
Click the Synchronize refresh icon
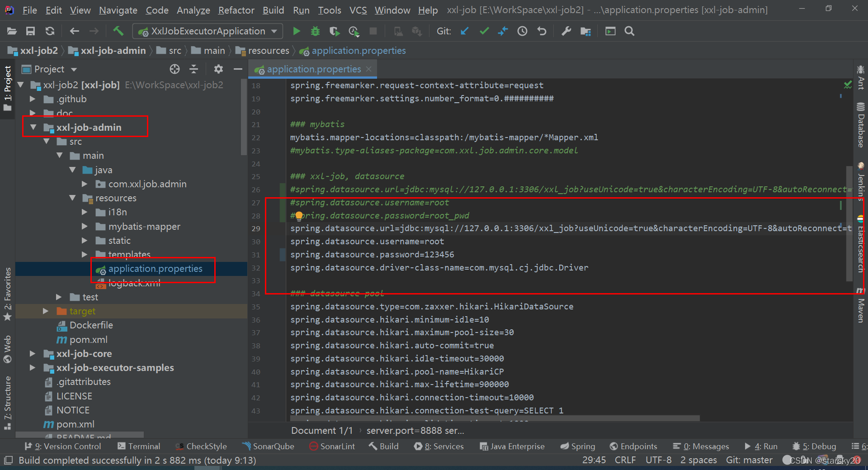[50, 31]
